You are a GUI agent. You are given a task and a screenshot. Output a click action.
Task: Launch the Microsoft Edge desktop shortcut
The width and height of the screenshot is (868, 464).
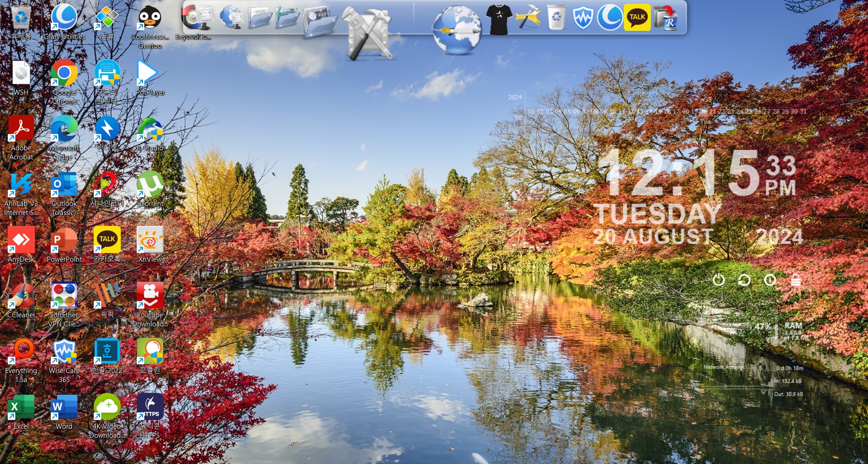coord(64,137)
